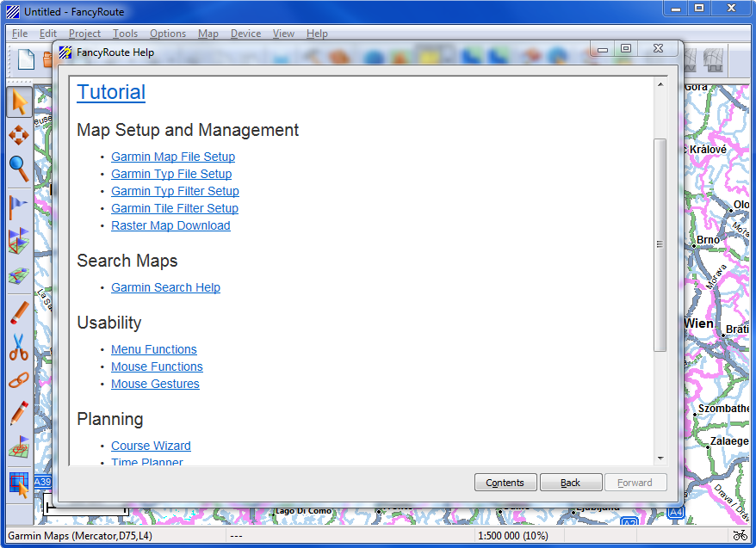Open Mouse Gestures help link
This screenshot has width=756, height=548.
pos(155,384)
